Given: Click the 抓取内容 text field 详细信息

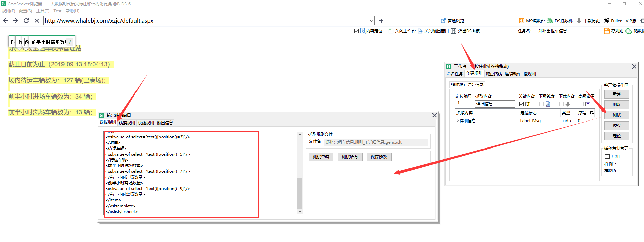Looking at the screenshot, I should [495, 104].
